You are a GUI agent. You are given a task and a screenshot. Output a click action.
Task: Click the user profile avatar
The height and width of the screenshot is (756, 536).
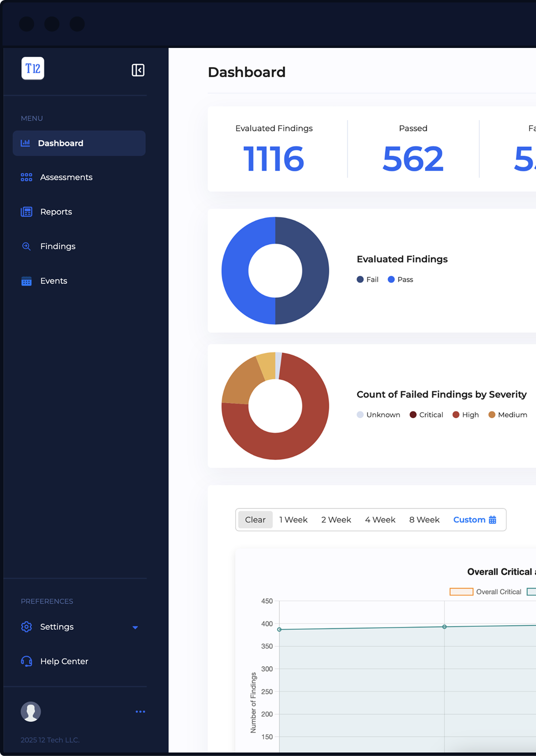(x=31, y=712)
